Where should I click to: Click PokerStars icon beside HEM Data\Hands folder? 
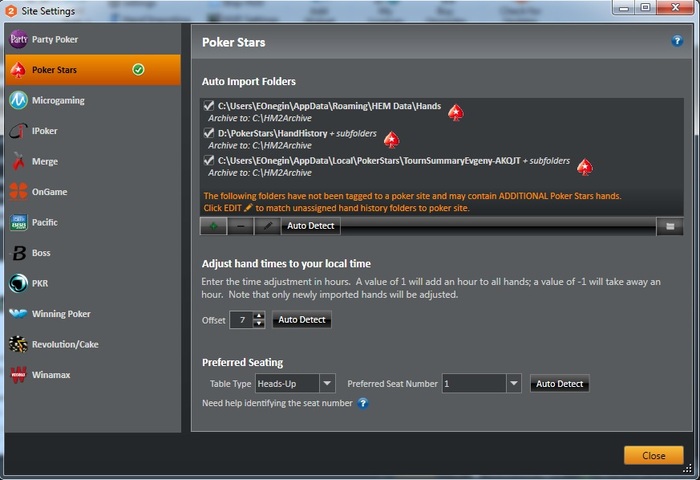pos(456,113)
